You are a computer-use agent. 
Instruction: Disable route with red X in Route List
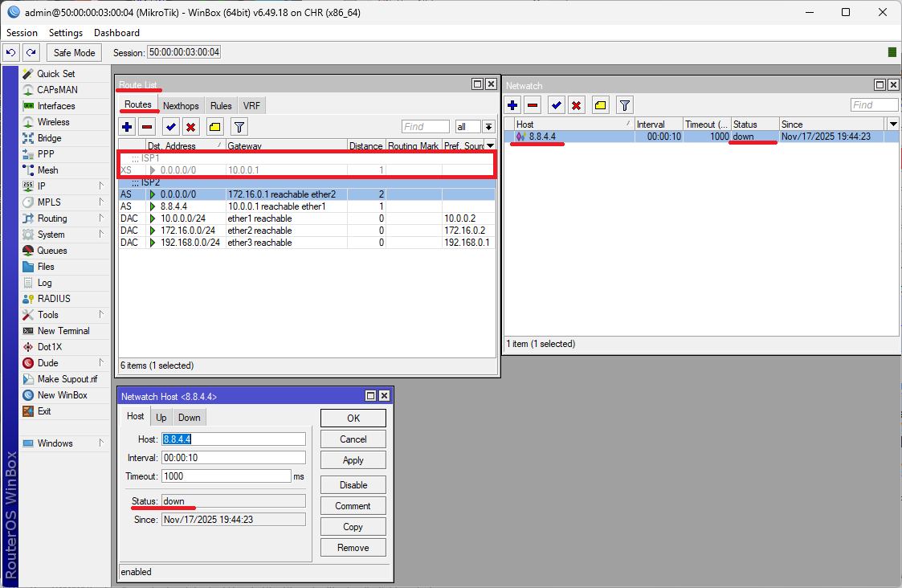point(190,126)
